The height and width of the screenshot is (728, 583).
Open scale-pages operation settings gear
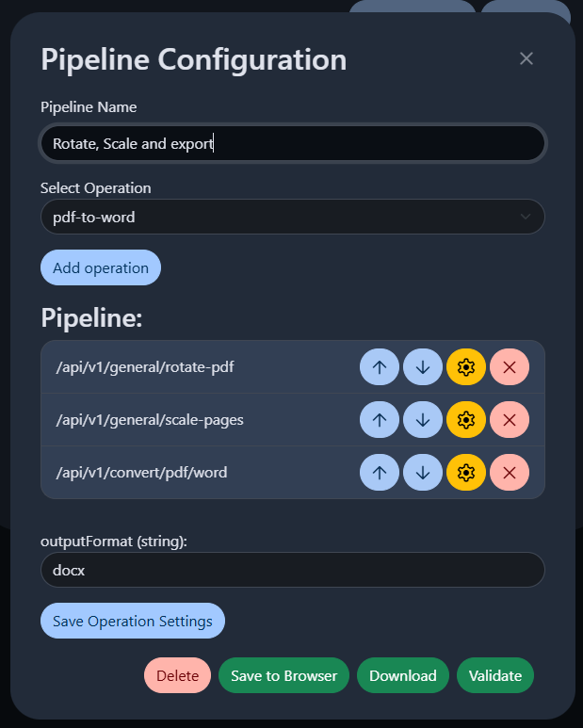[x=466, y=420]
